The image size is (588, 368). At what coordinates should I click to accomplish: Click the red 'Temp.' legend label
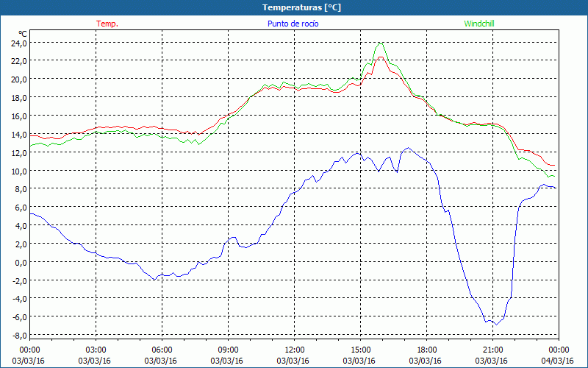point(107,24)
